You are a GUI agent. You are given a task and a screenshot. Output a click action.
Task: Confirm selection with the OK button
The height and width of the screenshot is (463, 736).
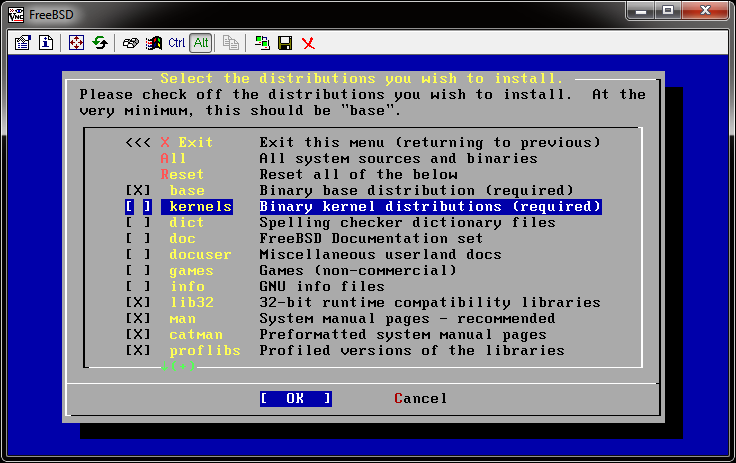point(296,399)
